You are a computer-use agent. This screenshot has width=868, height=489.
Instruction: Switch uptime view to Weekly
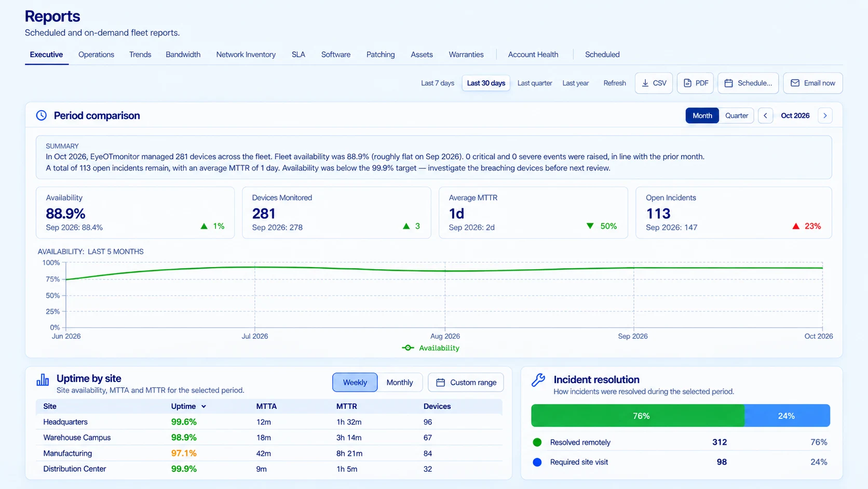[x=355, y=382]
